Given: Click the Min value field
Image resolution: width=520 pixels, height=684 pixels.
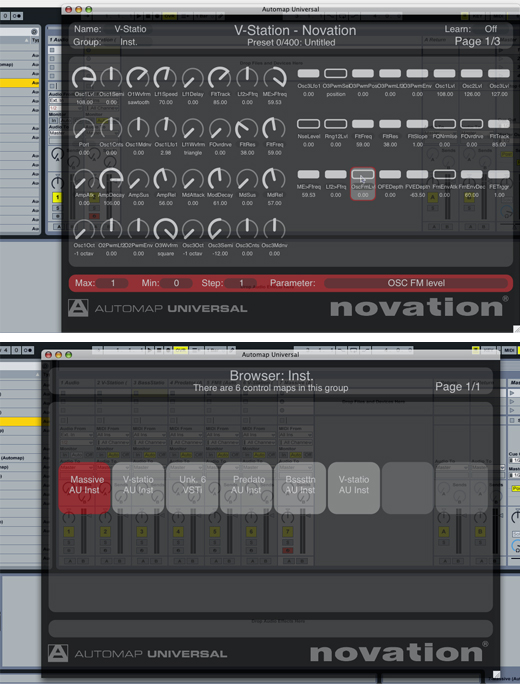Looking at the screenshot, I should pyautogui.click(x=176, y=283).
